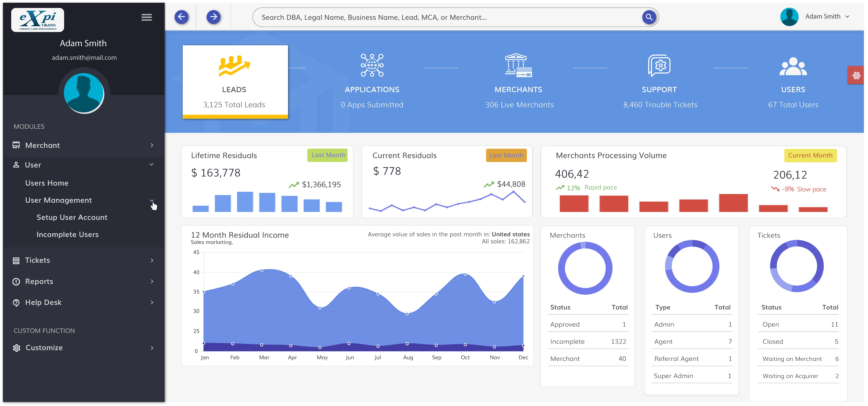Click the Help Desk question icon
Viewport: 868px width, 406px height.
[x=16, y=302]
